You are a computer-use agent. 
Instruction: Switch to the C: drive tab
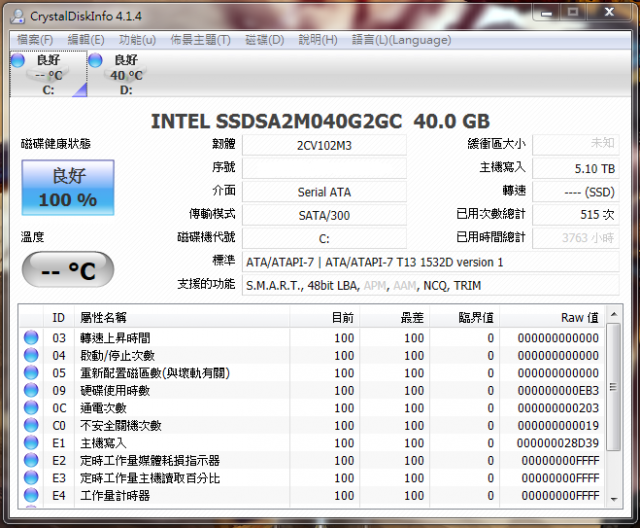49,75
